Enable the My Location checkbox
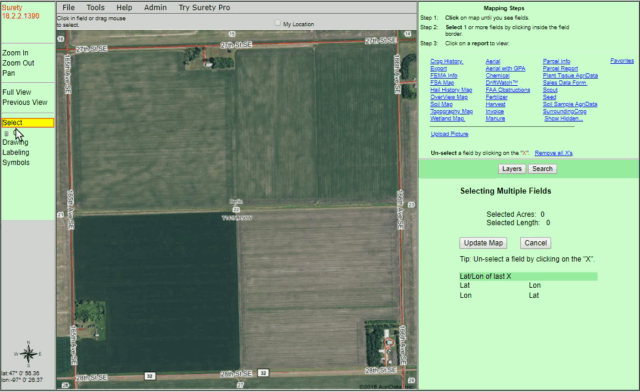 tap(278, 23)
